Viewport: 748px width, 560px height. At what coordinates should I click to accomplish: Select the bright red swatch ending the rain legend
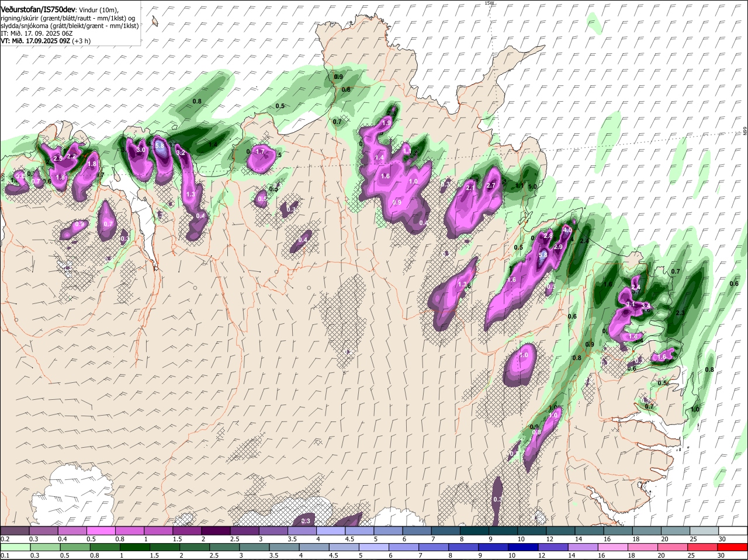pyautogui.click(x=732, y=547)
